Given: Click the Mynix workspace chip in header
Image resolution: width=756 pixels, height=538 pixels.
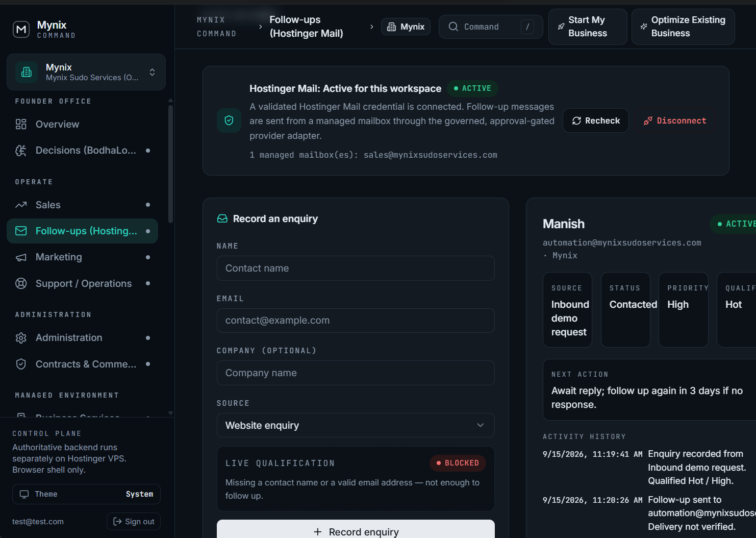Looking at the screenshot, I should point(406,27).
